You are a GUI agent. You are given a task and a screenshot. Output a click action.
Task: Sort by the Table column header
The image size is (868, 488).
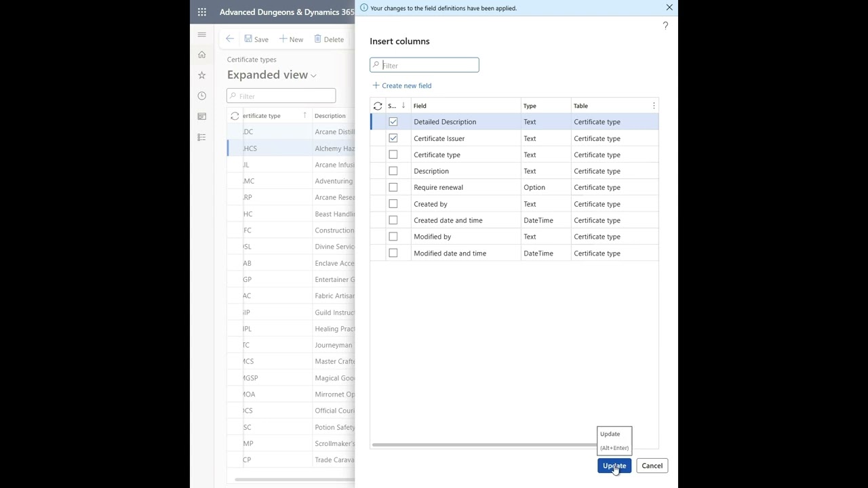pyautogui.click(x=610, y=106)
